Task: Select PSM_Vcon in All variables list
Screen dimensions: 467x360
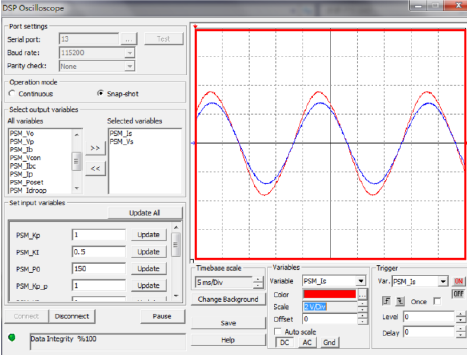Action: pyautogui.click(x=25, y=158)
